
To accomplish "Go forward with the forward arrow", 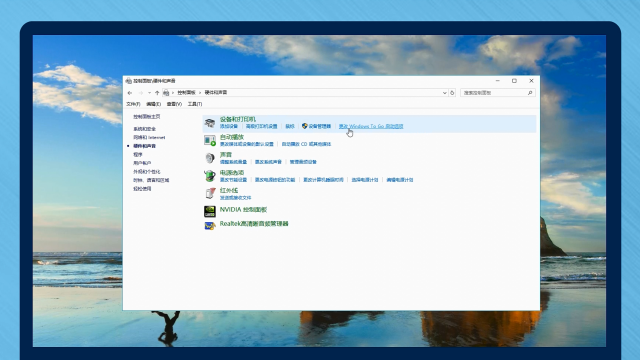I will (140, 93).
